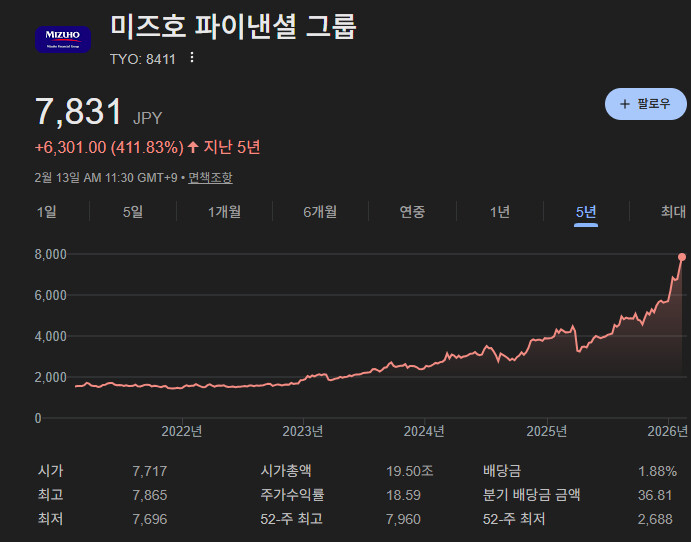Select the 5년 range tab
Screen dimensions: 691x542
coord(586,212)
